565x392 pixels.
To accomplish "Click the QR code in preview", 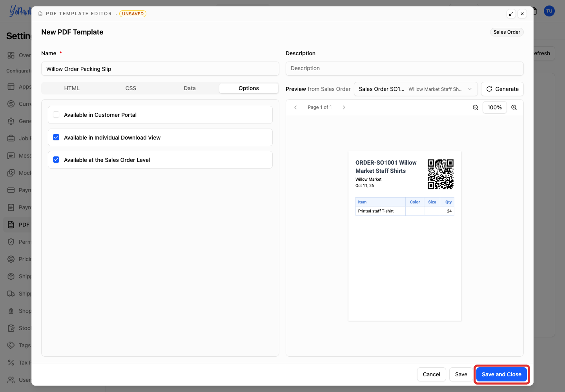I will (x=441, y=174).
